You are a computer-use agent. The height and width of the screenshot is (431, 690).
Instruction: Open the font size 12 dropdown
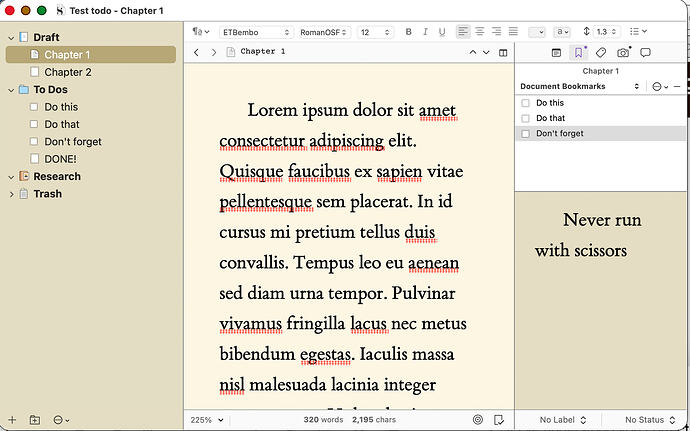tap(375, 32)
